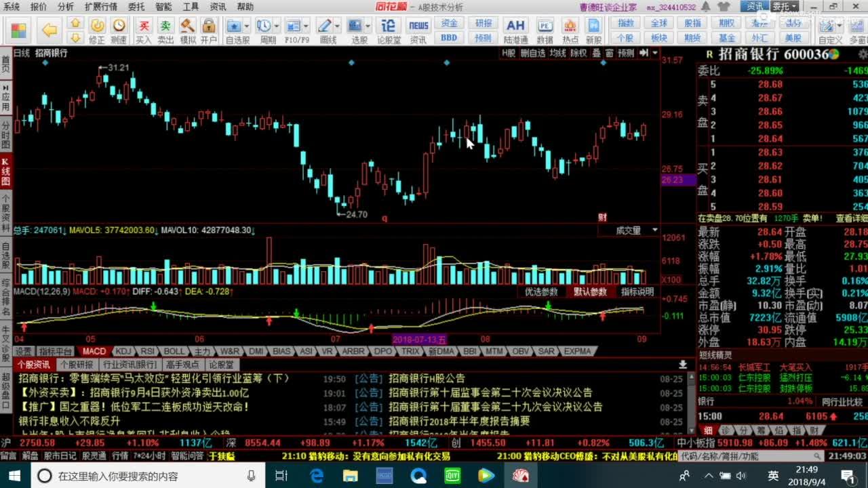Click the 画线 pencil drawing icon
Viewport: 868px width, 488px height.
coord(326,26)
